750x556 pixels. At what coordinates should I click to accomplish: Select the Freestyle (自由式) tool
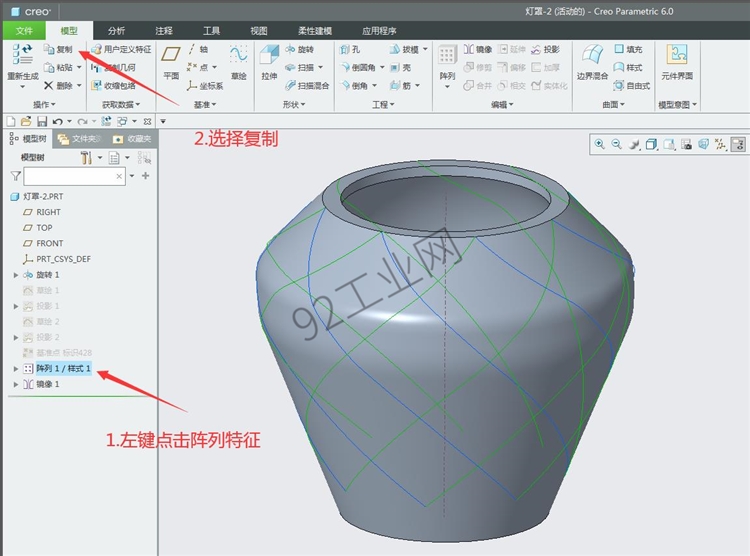632,86
